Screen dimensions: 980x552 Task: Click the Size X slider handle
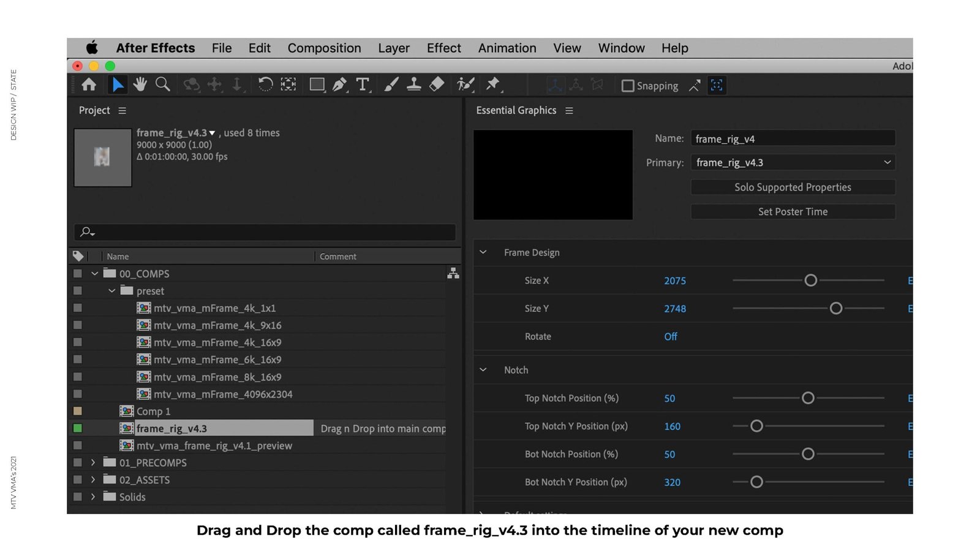810,280
